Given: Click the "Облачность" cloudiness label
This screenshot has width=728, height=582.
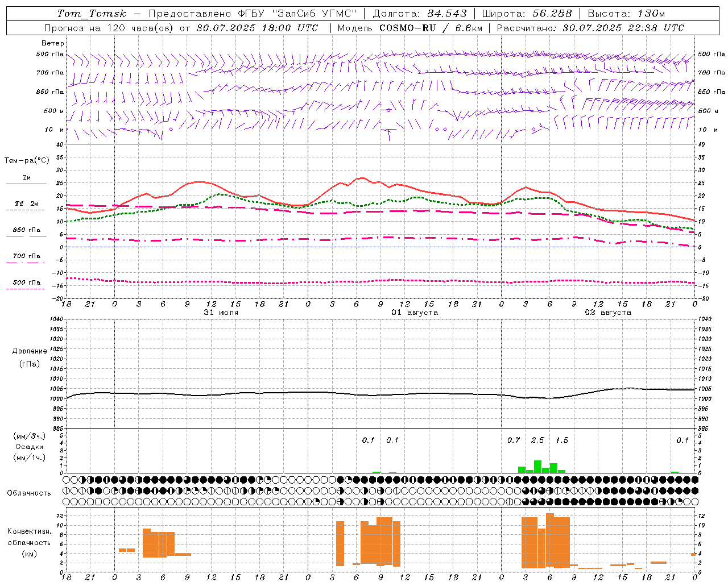Looking at the screenshot, I should [29, 493].
